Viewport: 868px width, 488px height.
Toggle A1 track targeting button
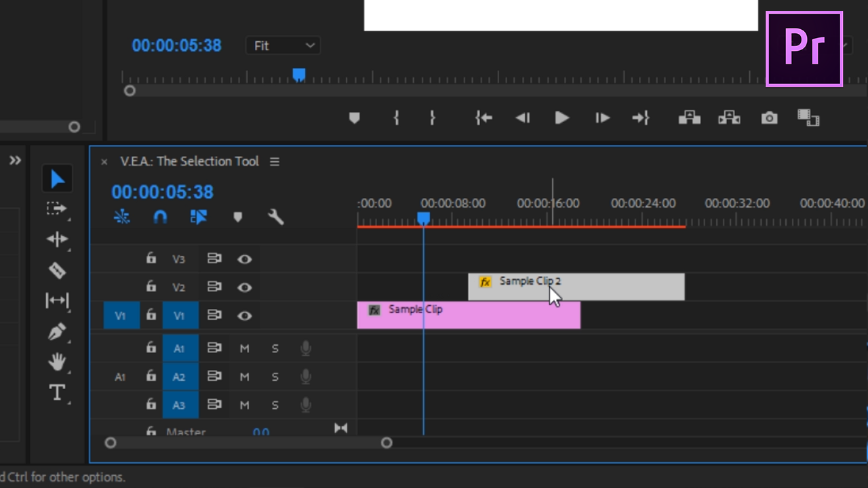(180, 348)
